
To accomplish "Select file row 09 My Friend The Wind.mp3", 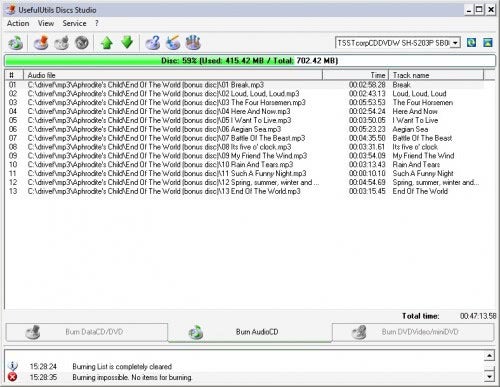I will 245,156.
